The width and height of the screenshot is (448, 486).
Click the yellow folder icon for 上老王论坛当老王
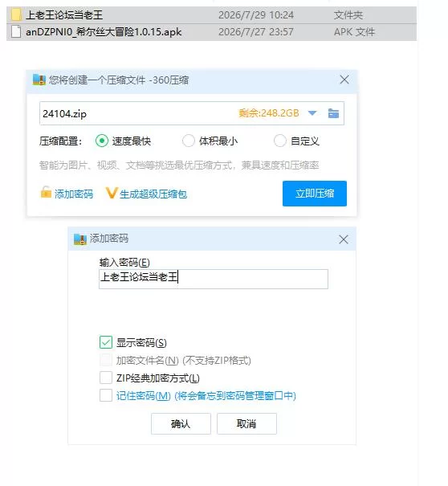coord(16,14)
